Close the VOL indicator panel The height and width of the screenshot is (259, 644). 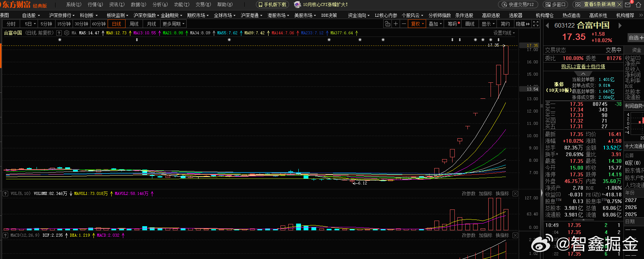click(x=515, y=193)
